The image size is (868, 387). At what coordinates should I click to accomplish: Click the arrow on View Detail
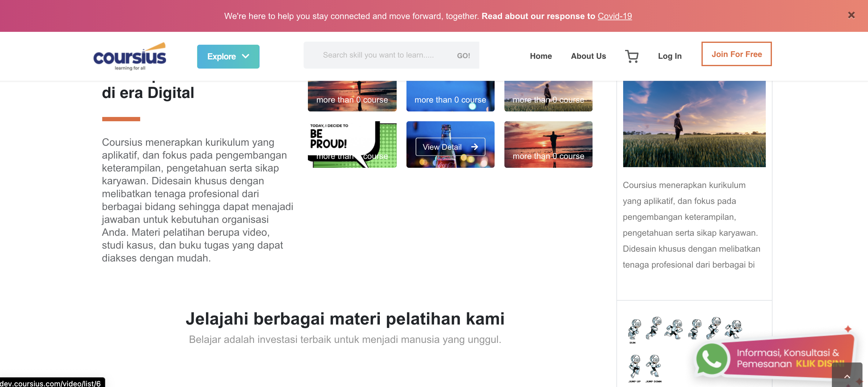(x=474, y=147)
